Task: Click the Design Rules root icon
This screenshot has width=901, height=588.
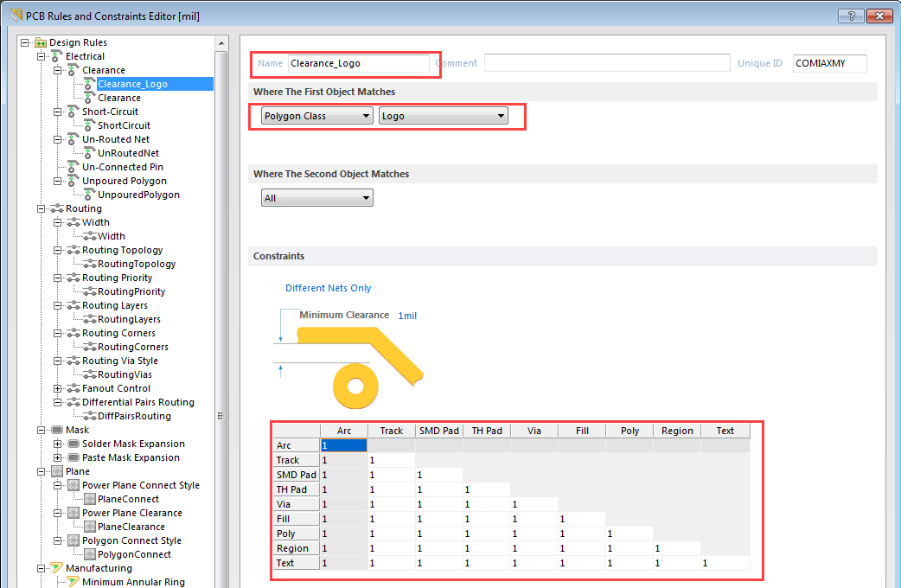Action: (41, 42)
